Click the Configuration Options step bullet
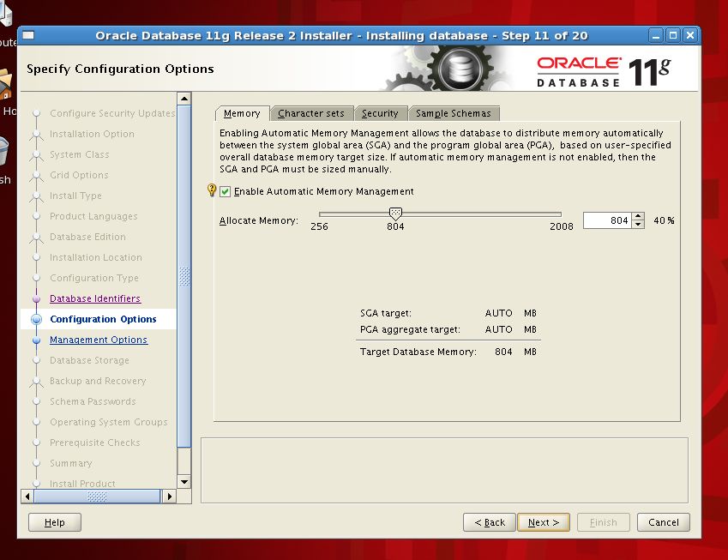The width and height of the screenshot is (728, 560). point(36,319)
